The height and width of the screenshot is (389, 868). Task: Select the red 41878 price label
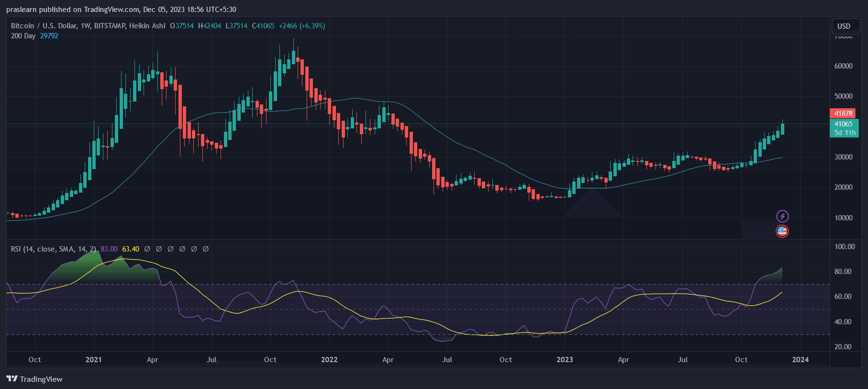click(843, 114)
